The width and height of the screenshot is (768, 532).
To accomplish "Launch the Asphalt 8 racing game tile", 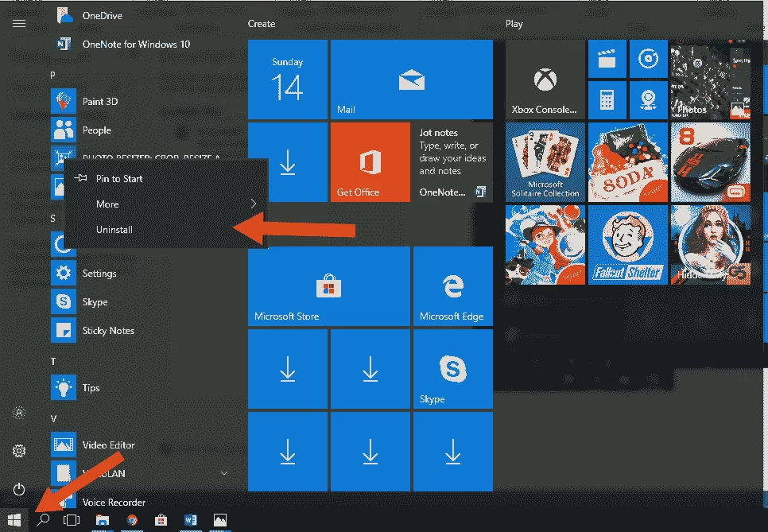I will click(x=710, y=162).
